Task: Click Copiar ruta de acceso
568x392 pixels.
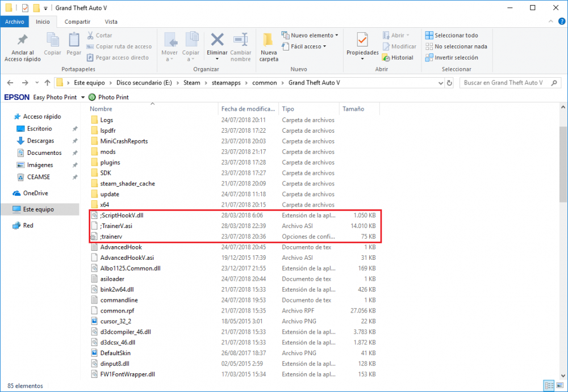Action: [119, 47]
